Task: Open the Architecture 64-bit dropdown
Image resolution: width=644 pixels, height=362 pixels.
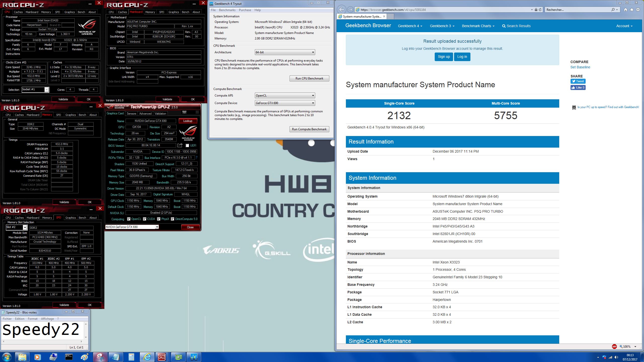Action: (x=285, y=52)
